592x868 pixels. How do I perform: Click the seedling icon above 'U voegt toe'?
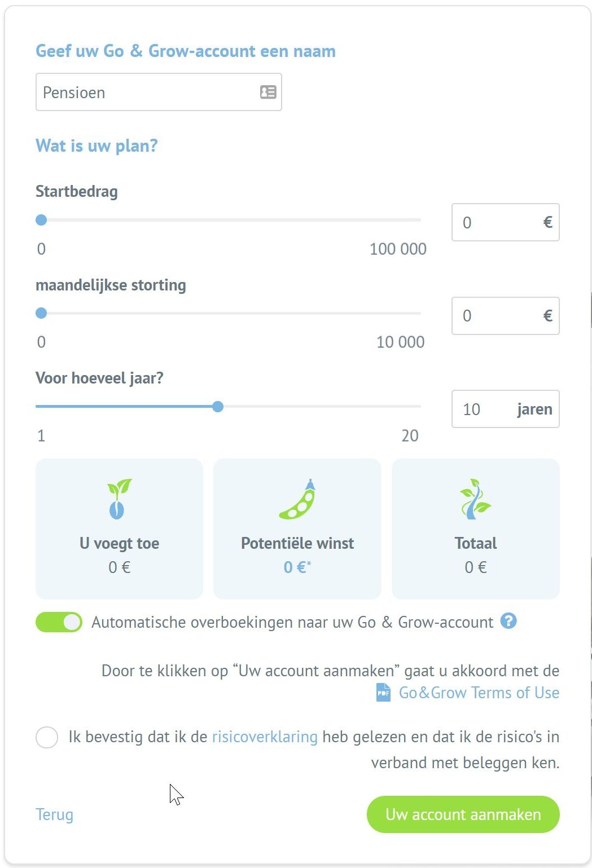119,499
